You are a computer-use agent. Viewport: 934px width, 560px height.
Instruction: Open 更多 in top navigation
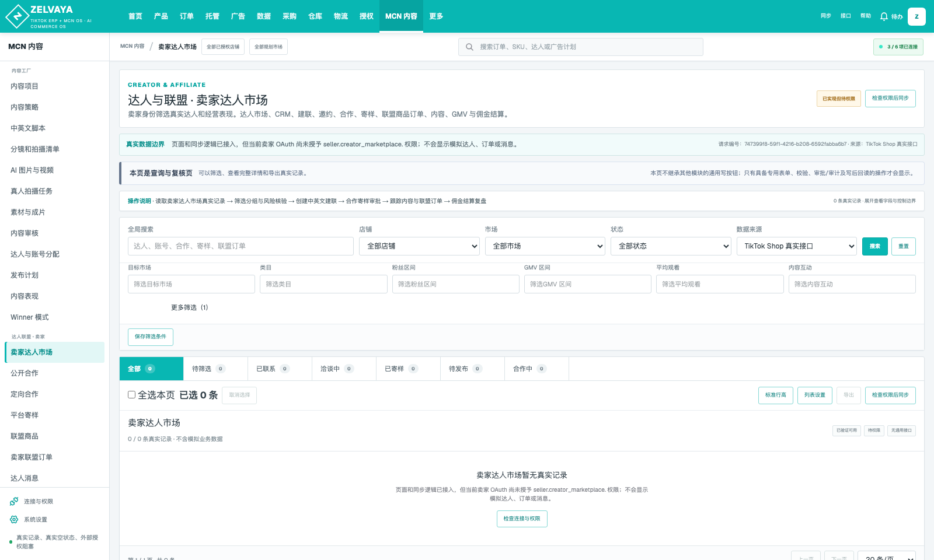pos(436,16)
